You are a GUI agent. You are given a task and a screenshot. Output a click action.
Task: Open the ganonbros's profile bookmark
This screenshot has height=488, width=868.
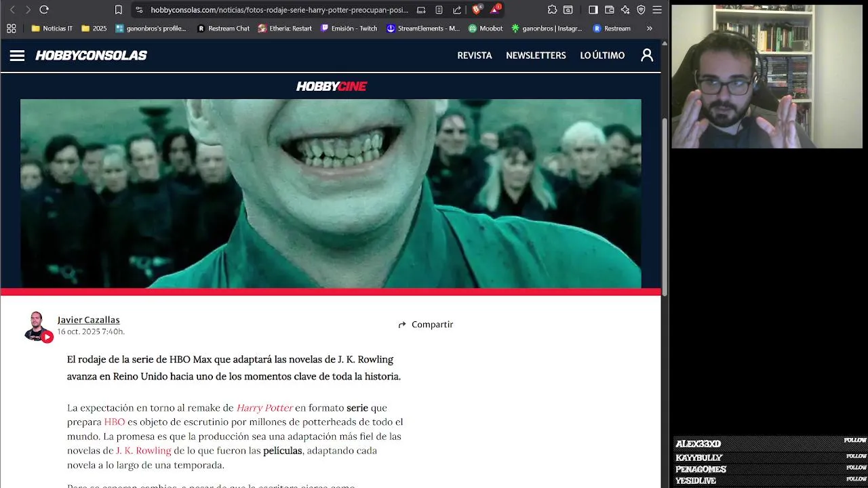(x=151, y=28)
